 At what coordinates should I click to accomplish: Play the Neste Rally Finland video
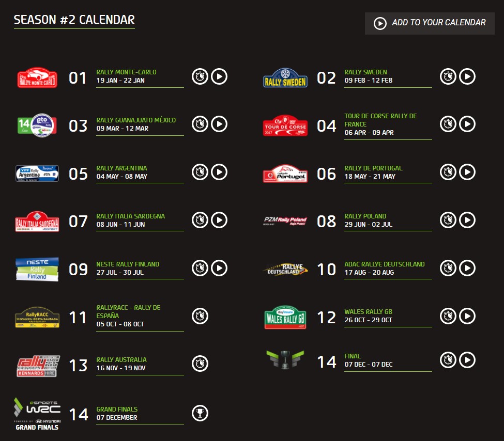tap(219, 268)
